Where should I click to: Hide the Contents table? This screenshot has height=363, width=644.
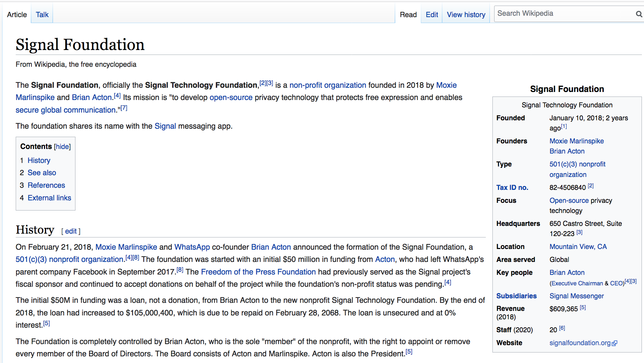click(x=63, y=147)
